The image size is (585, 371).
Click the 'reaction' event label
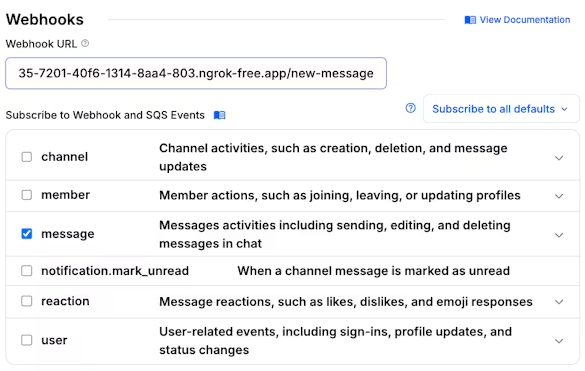pyautogui.click(x=65, y=301)
